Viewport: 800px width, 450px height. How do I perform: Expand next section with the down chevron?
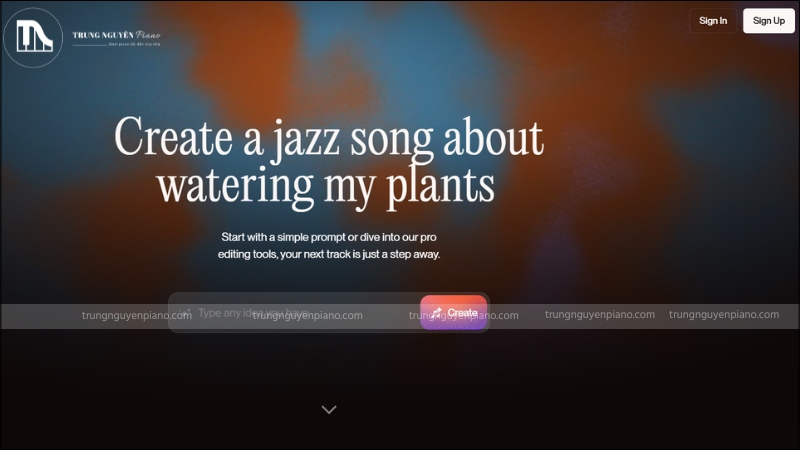click(x=329, y=409)
